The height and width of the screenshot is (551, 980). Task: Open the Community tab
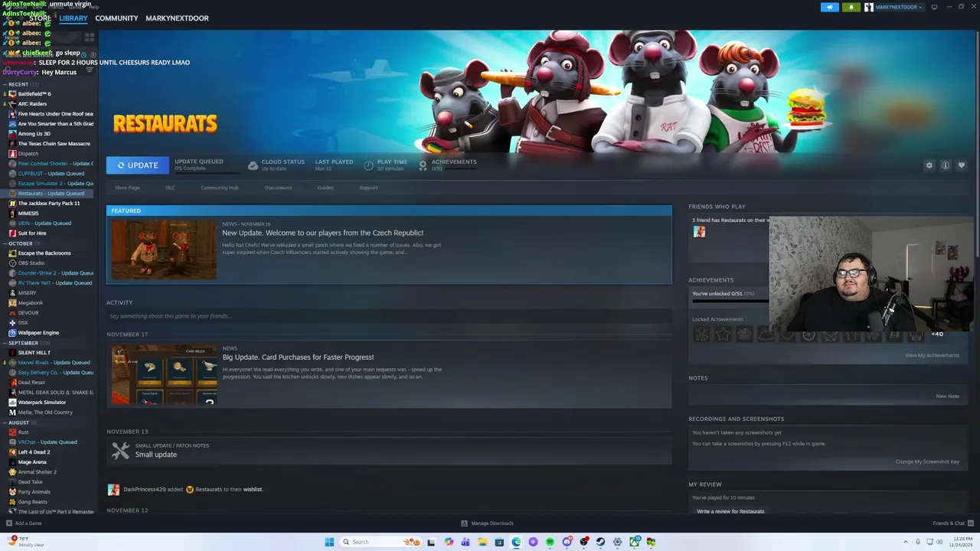[116, 18]
